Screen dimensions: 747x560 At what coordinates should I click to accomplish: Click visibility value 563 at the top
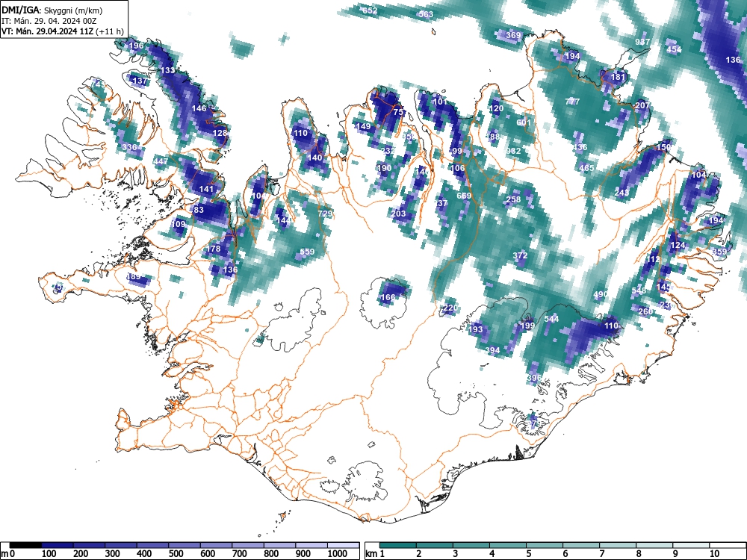(426, 14)
